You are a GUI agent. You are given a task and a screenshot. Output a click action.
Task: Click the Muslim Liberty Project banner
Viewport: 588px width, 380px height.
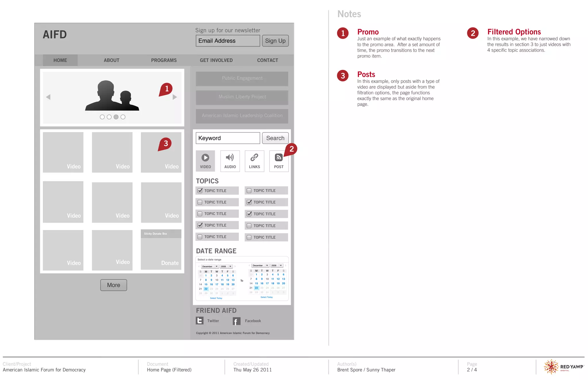tap(242, 97)
